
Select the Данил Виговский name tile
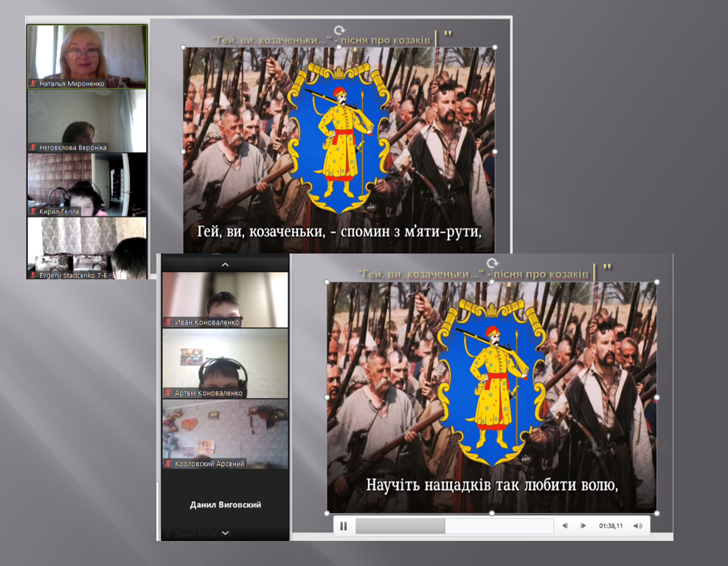click(x=225, y=505)
